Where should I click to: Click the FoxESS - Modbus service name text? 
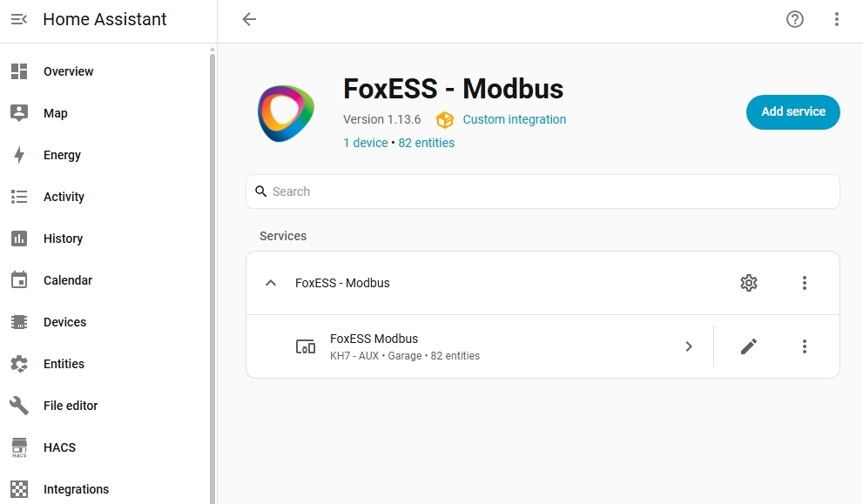(342, 283)
